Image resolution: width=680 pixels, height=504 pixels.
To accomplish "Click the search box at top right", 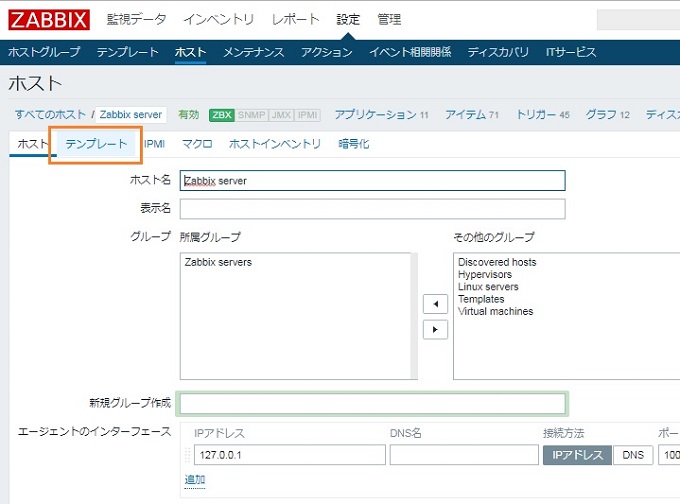I will click(x=638, y=20).
